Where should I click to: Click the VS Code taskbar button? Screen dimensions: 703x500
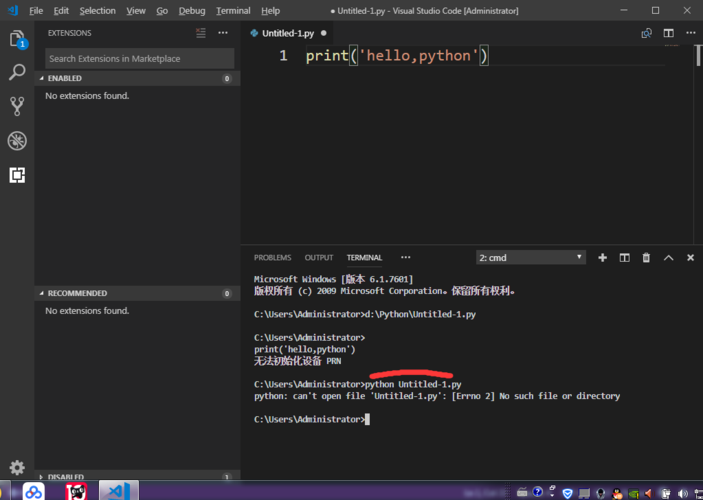pyautogui.click(x=119, y=491)
